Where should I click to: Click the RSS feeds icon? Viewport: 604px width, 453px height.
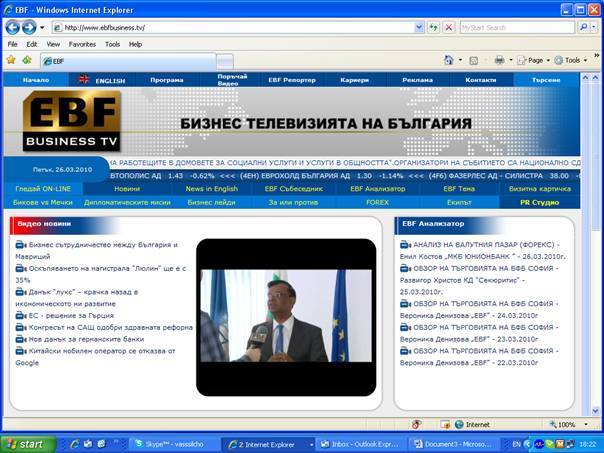point(474,60)
